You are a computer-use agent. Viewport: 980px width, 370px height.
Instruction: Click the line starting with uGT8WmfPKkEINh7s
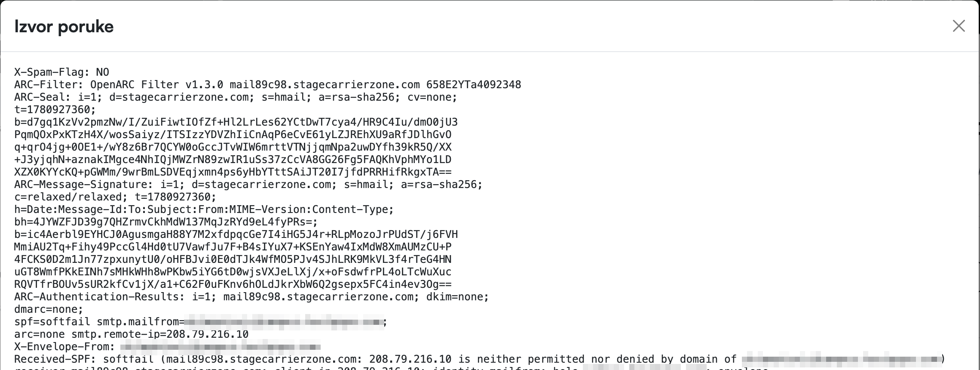pos(233,272)
